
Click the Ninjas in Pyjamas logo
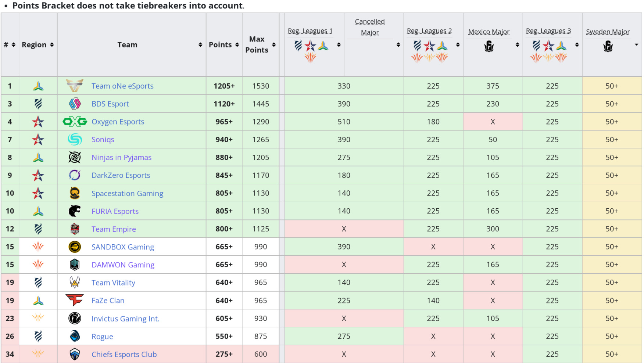point(75,157)
